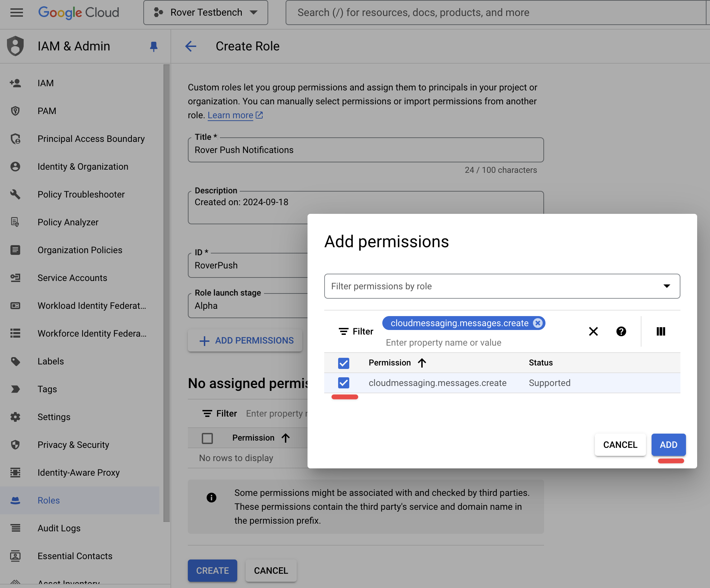Disable the cloudmessaging filter tag

(537, 323)
